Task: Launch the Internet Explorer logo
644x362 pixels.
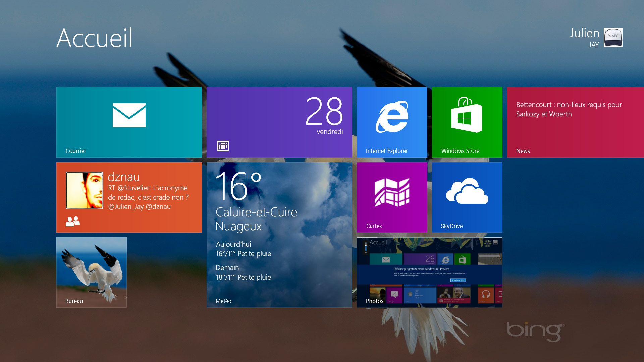Action: 392,117
